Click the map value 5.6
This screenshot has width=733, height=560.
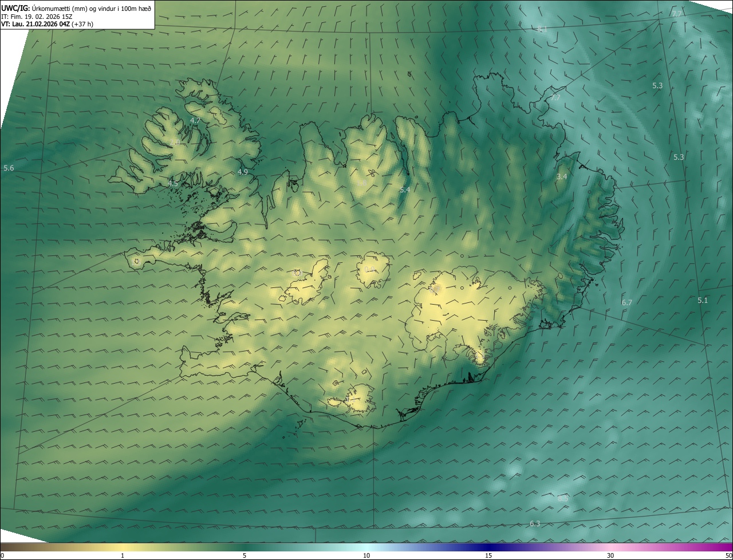tap(9, 168)
